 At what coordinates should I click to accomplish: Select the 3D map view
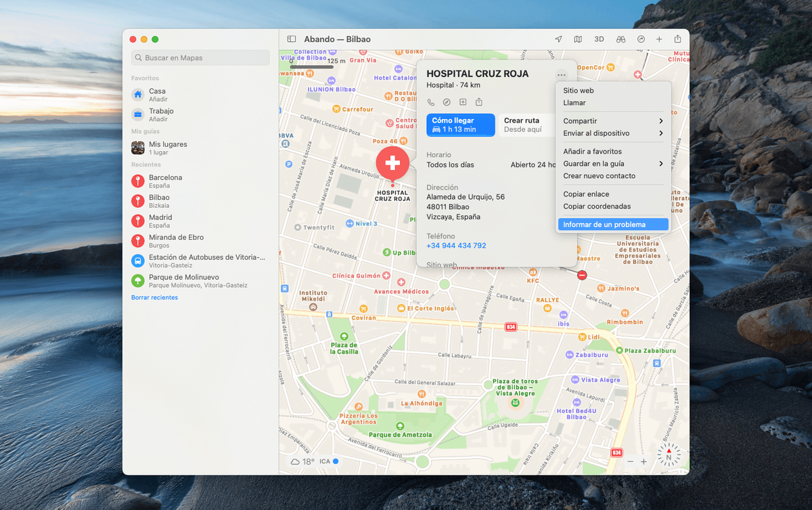pyautogui.click(x=599, y=39)
